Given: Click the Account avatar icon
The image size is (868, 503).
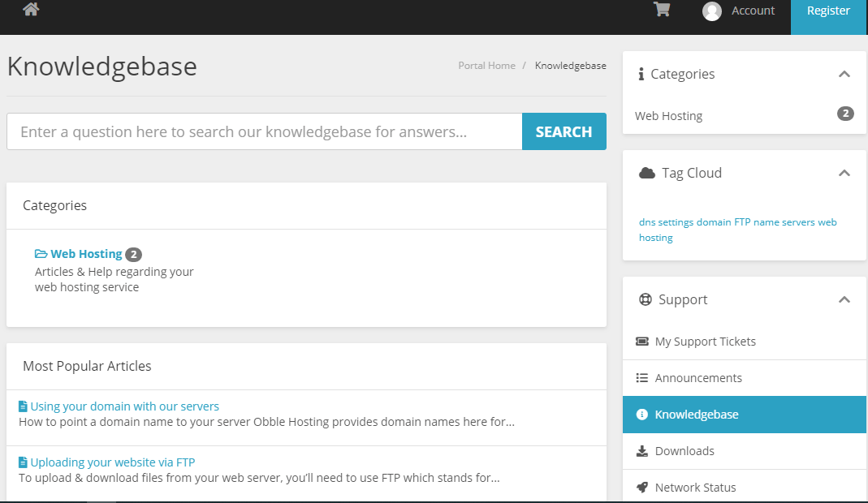Looking at the screenshot, I should pos(712,11).
